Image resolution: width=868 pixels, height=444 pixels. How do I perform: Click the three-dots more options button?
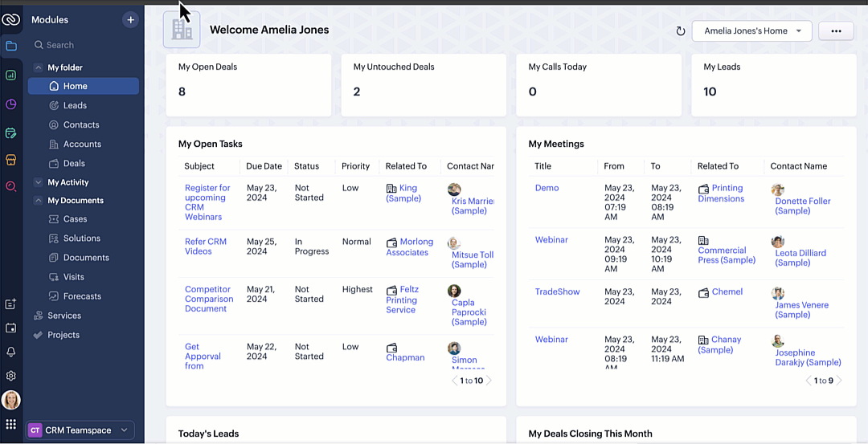tap(836, 31)
